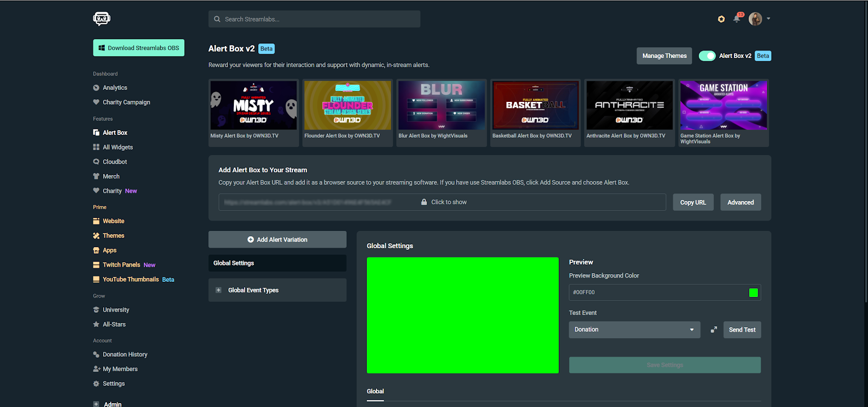Open the Prime star icon in header
The image size is (868, 407).
(x=721, y=19)
